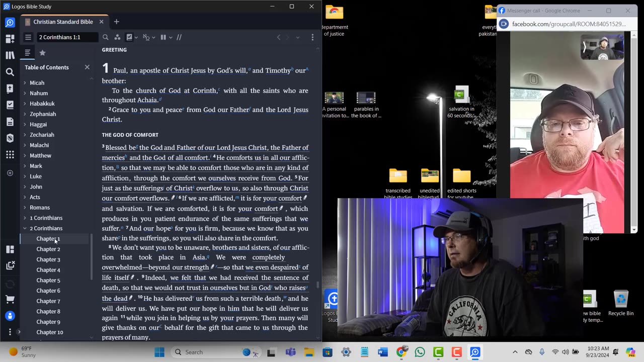Switch to the Christian Standard Bible tab
Image resolution: width=644 pixels, height=362 pixels.
coord(63,22)
